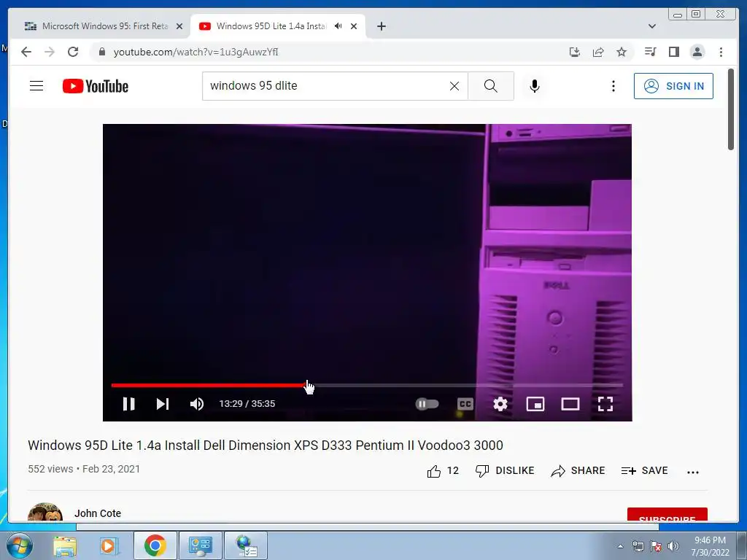Click the page vertical scrollbar
Screen dimensions: 747x560
click(x=731, y=109)
